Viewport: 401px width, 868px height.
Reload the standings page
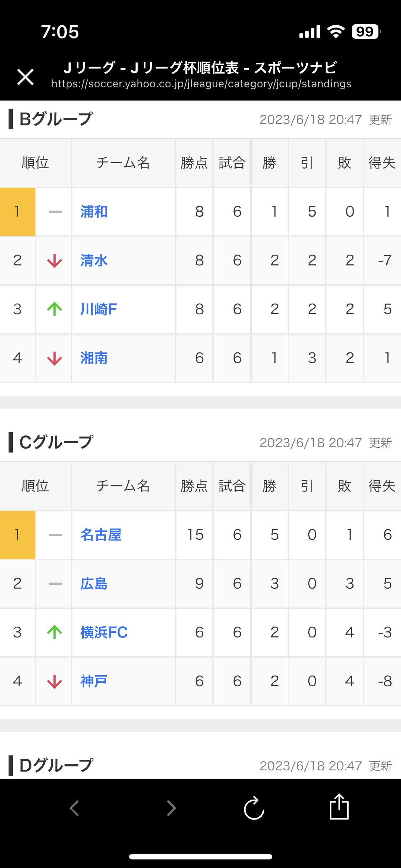click(x=254, y=808)
